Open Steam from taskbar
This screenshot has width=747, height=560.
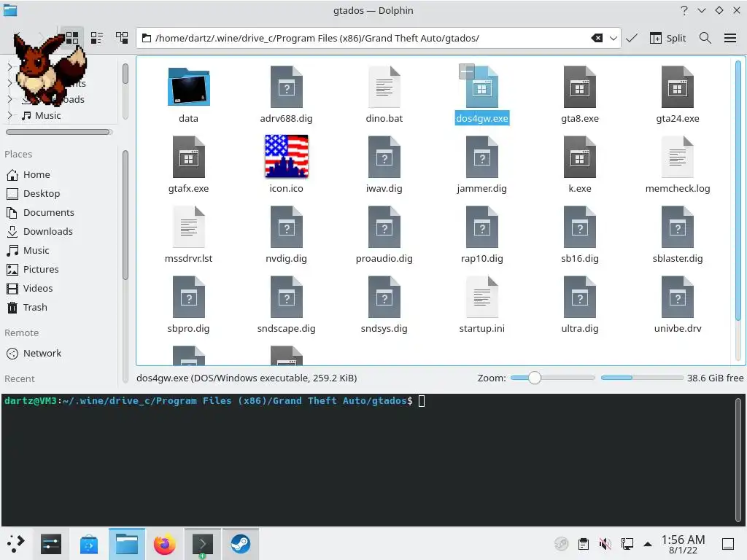241,544
